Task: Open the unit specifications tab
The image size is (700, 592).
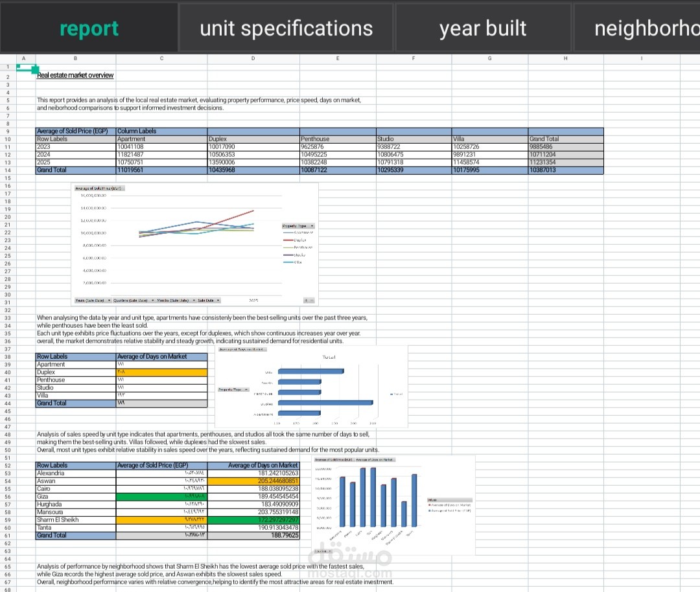Action: tap(286, 28)
